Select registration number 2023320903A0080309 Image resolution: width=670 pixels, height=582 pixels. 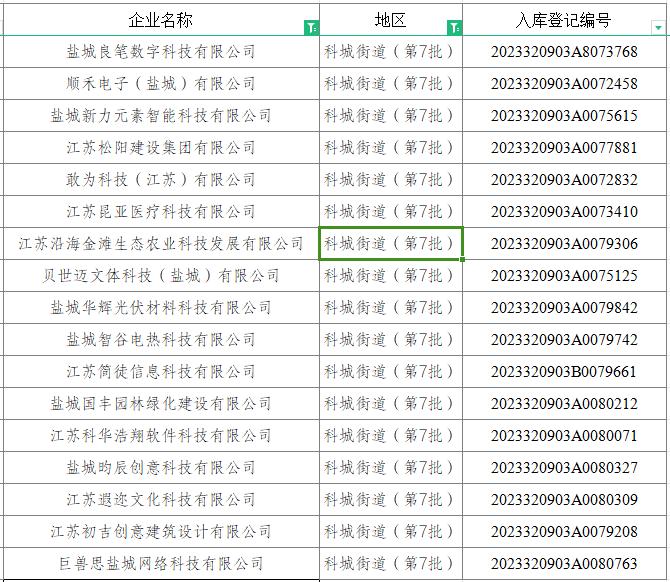[564, 500]
